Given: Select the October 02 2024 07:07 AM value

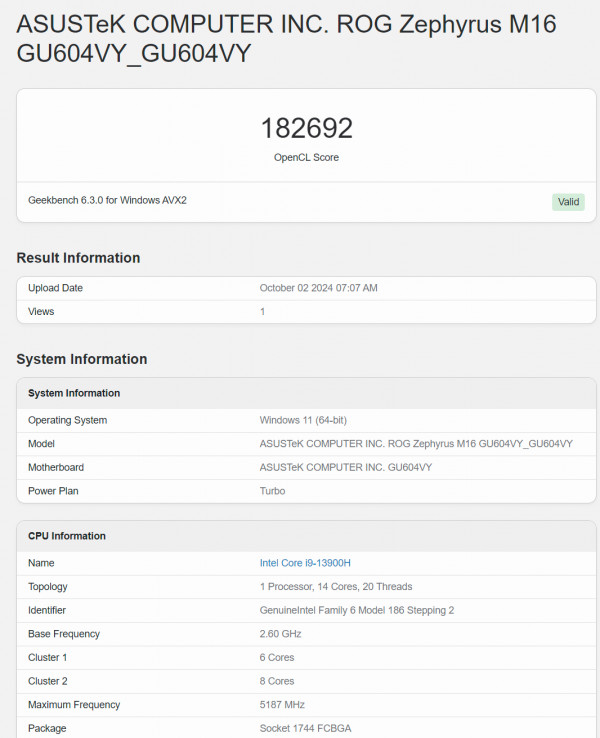Looking at the screenshot, I should [319, 288].
